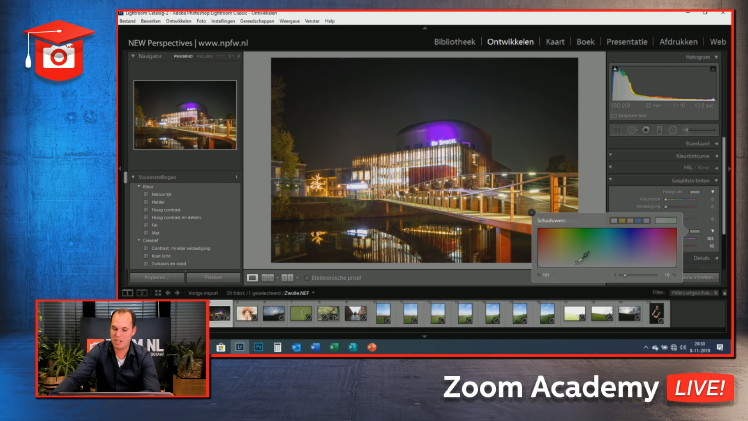This screenshot has width=748, height=421.
Task: Apply Hoog contrast en details preset
Action: pyautogui.click(x=176, y=217)
